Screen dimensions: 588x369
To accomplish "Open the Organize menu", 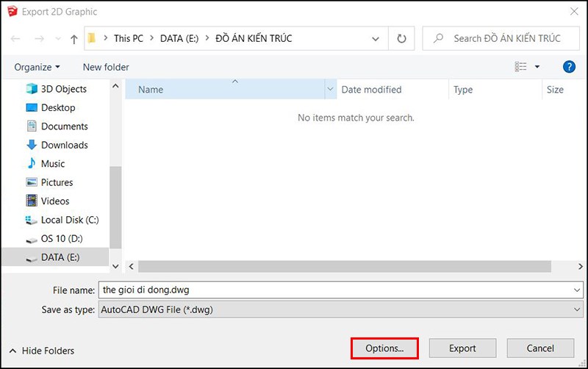I will point(37,67).
